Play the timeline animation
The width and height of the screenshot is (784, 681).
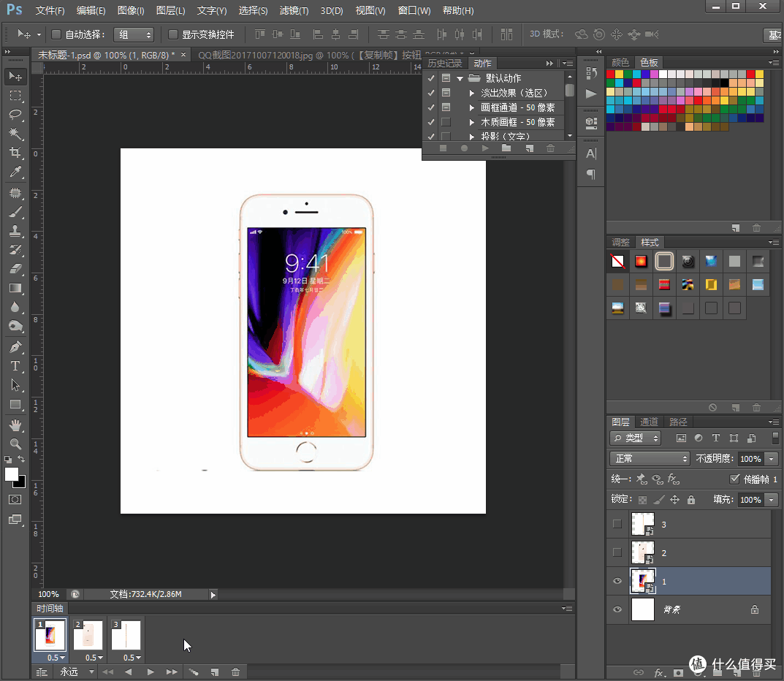(150, 672)
